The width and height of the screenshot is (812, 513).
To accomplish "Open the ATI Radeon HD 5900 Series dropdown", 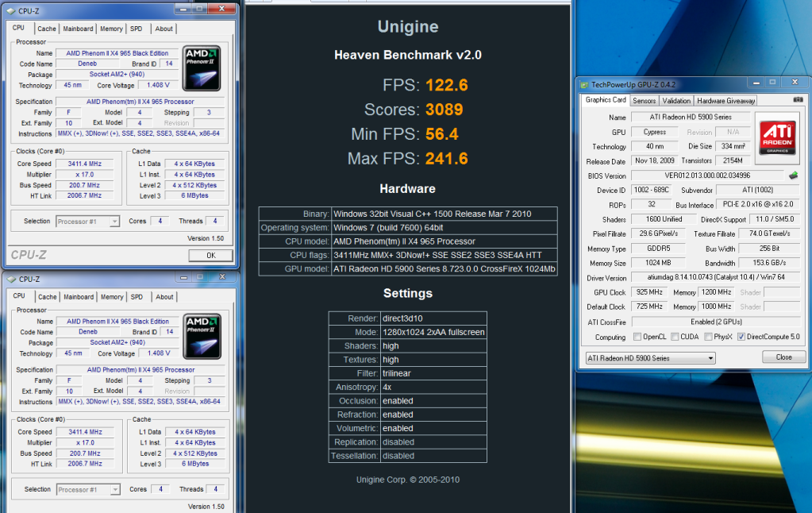I will pos(650,358).
